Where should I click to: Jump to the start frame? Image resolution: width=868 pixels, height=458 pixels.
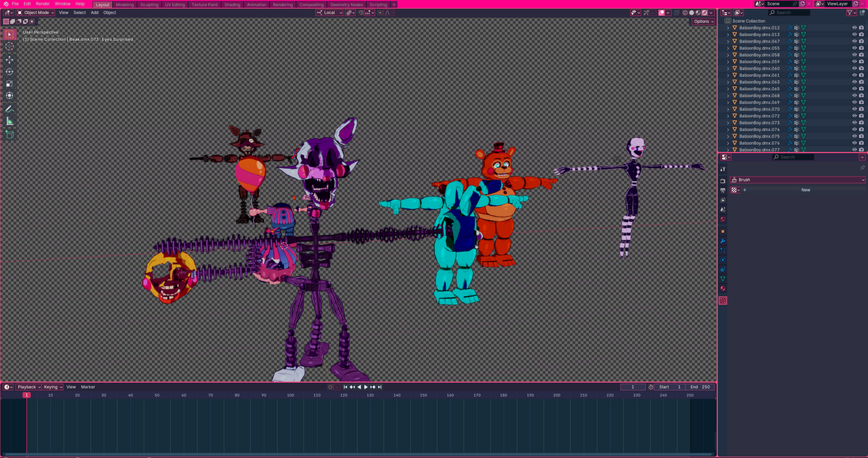click(345, 387)
